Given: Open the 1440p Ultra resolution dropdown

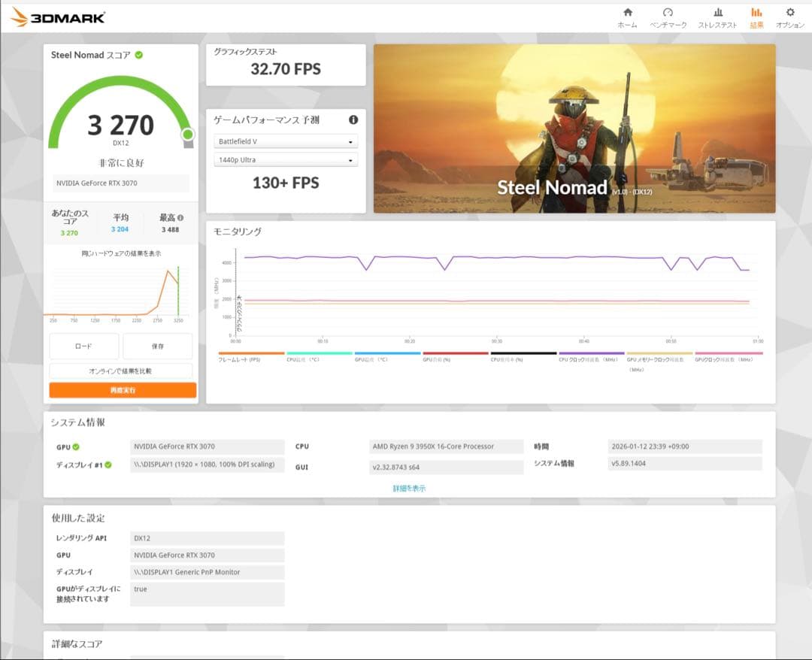Looking at the screenshot, I should pos(286,160).
